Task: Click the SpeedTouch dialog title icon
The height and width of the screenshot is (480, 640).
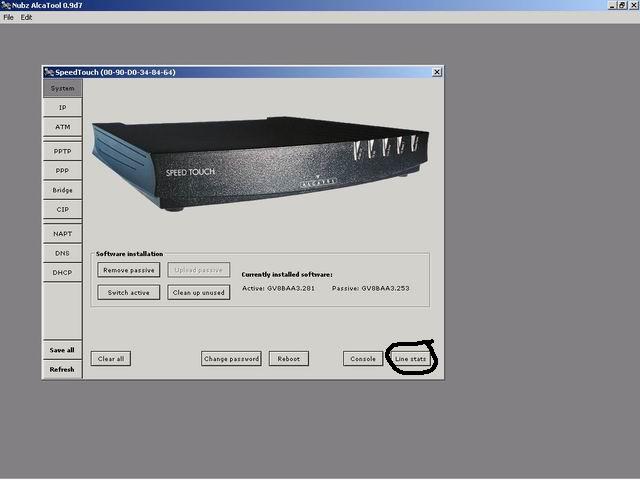Action: point(49,72)
